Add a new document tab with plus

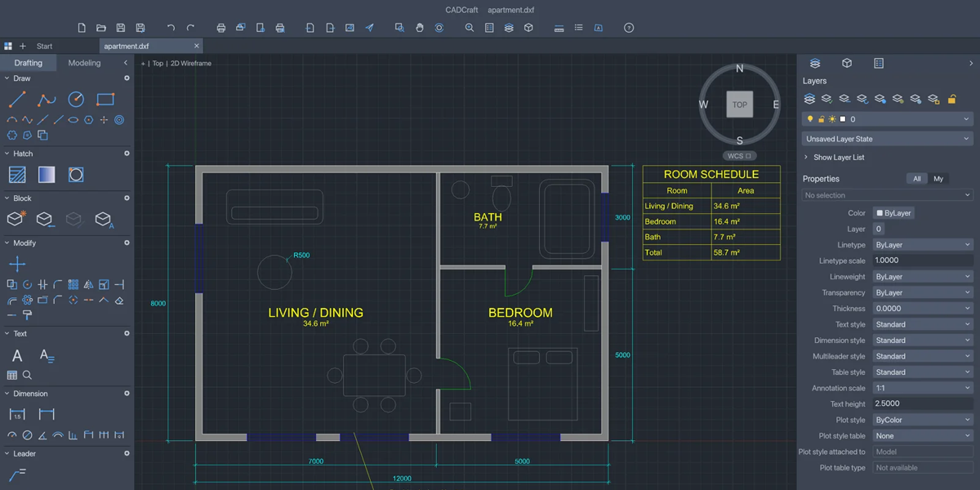pyautogui.click(x=23, y=47)
